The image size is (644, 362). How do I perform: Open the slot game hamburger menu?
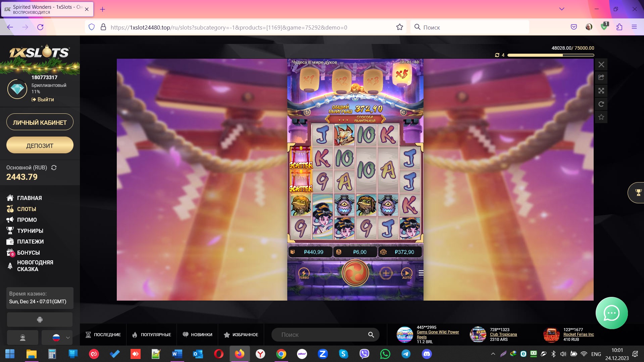(421, 273)
